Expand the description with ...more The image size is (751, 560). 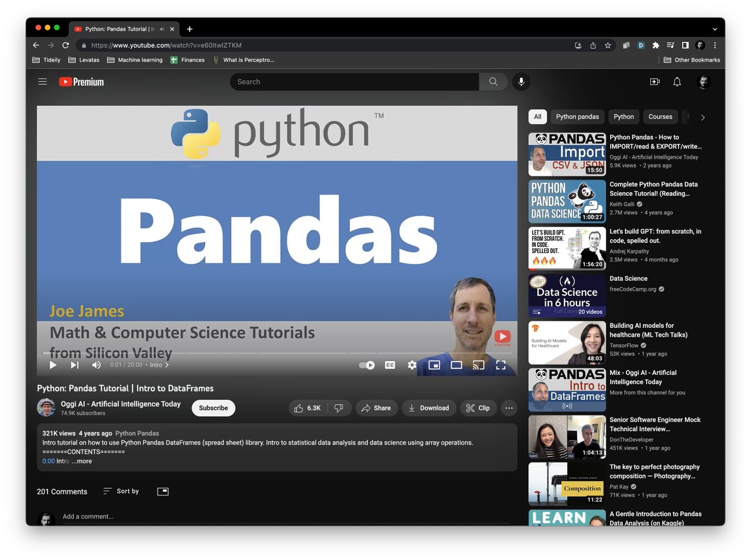click(81, 461)
